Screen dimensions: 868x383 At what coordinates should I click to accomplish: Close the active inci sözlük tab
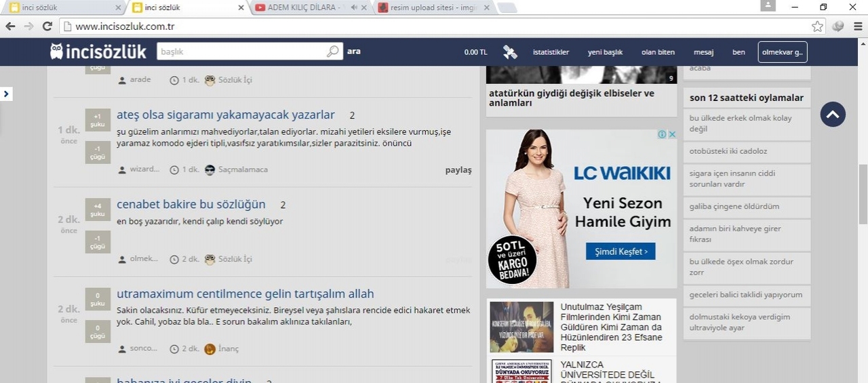[x=241, y=7]
